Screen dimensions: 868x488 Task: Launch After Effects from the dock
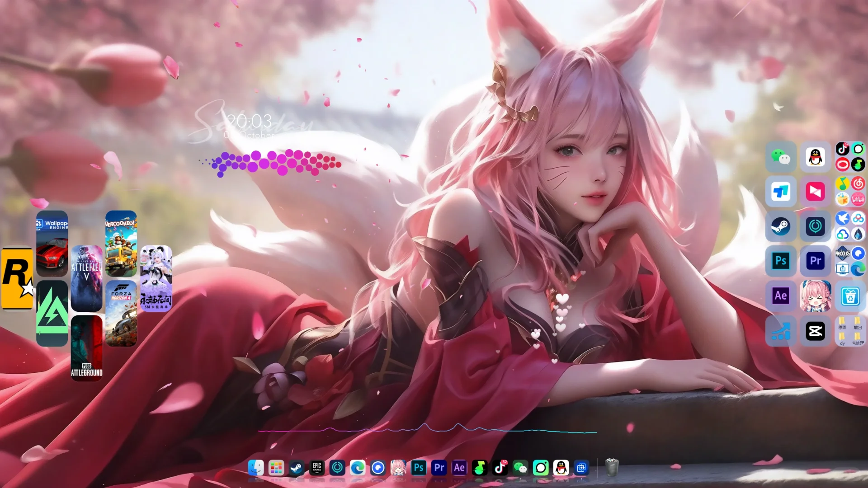coord(459,468)
